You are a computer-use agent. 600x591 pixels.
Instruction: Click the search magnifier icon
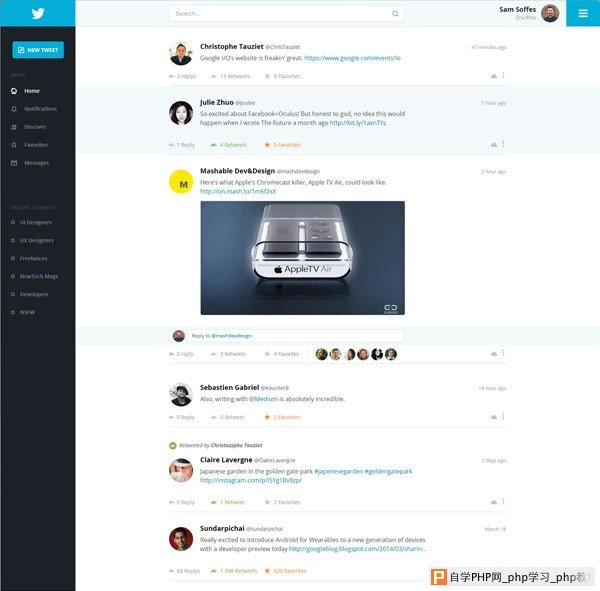pos(395,14)
